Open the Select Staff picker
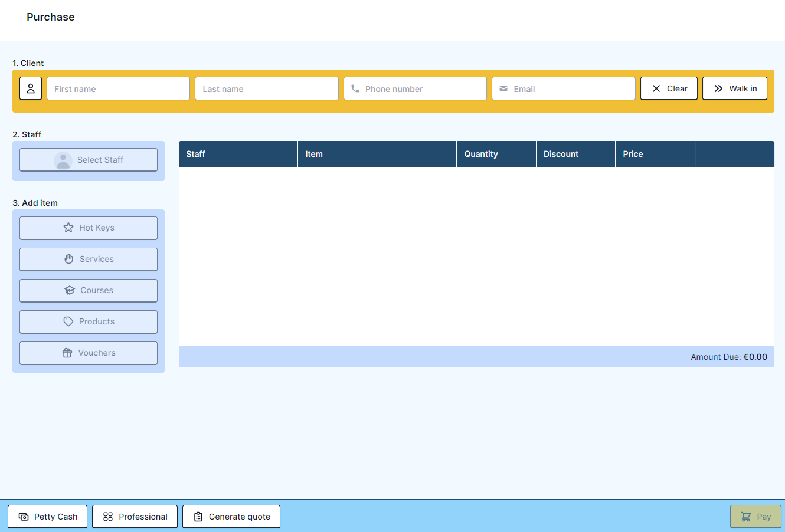 point(89,160)
